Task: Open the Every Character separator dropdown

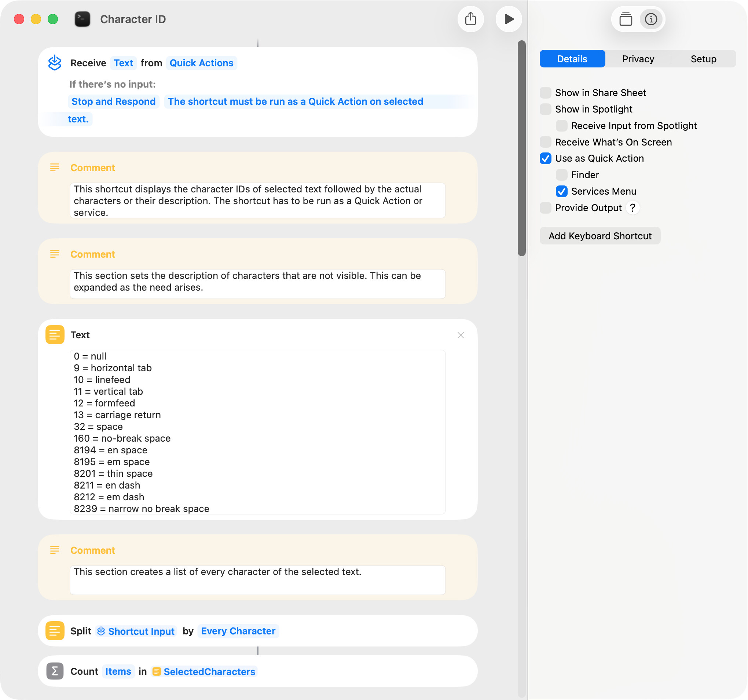Action: pyautogui.click(x=238, y=631)
